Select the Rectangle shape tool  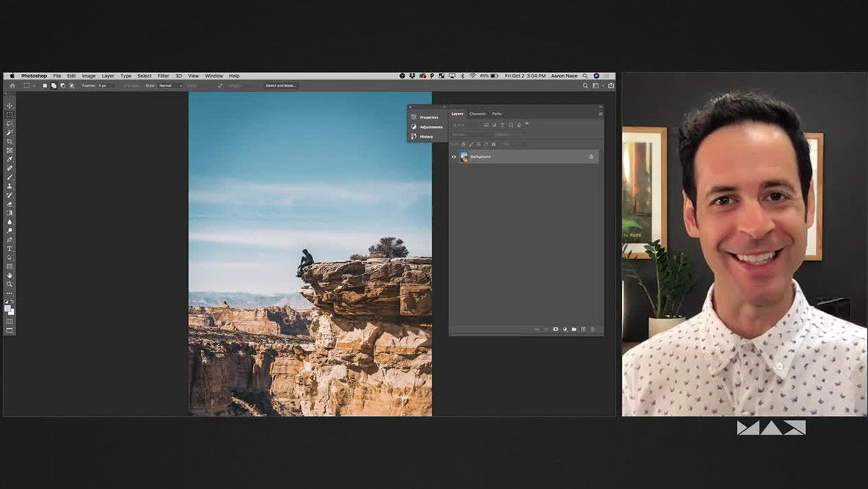(9, 266)
